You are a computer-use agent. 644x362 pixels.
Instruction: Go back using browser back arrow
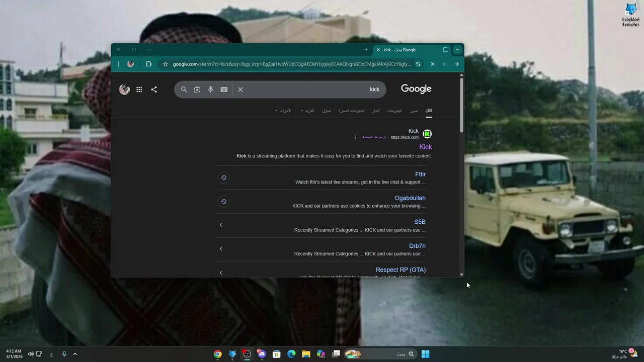pos(456,64)
